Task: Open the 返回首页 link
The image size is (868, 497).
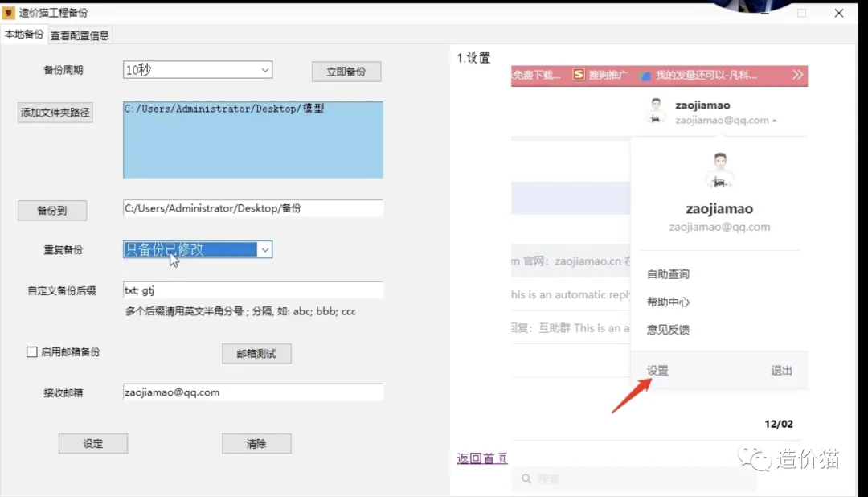Action: [481, 458]
